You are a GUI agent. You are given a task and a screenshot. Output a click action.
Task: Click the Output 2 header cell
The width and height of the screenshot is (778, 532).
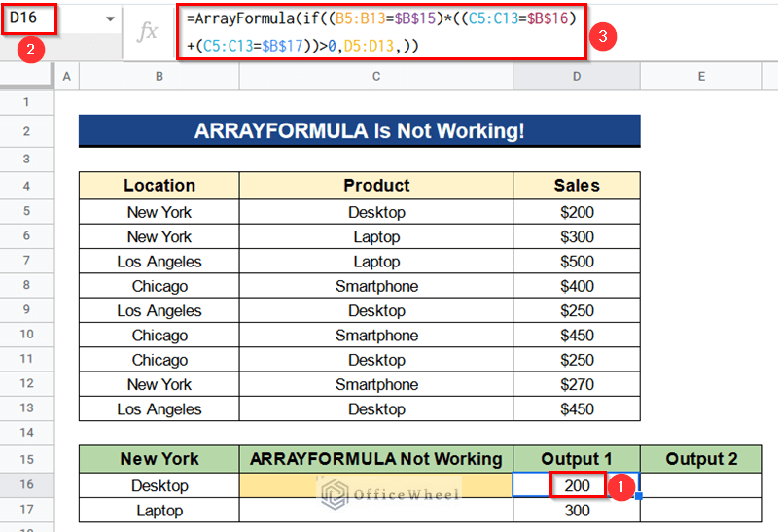(x=701, y=459)
